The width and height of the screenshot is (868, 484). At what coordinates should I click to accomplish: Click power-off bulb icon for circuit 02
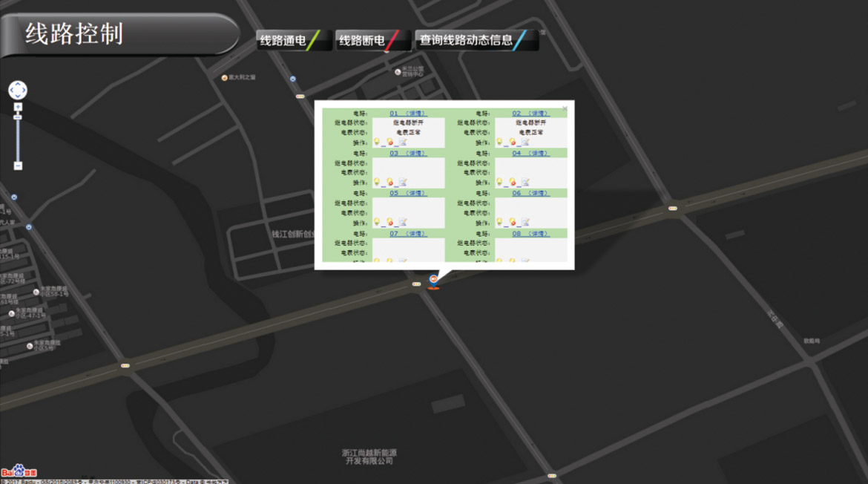(x=512, y=142)
